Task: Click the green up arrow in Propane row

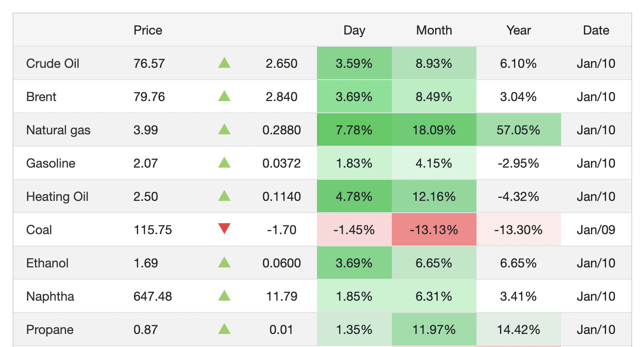Action: pyautogui.click(x=224, y=329)
